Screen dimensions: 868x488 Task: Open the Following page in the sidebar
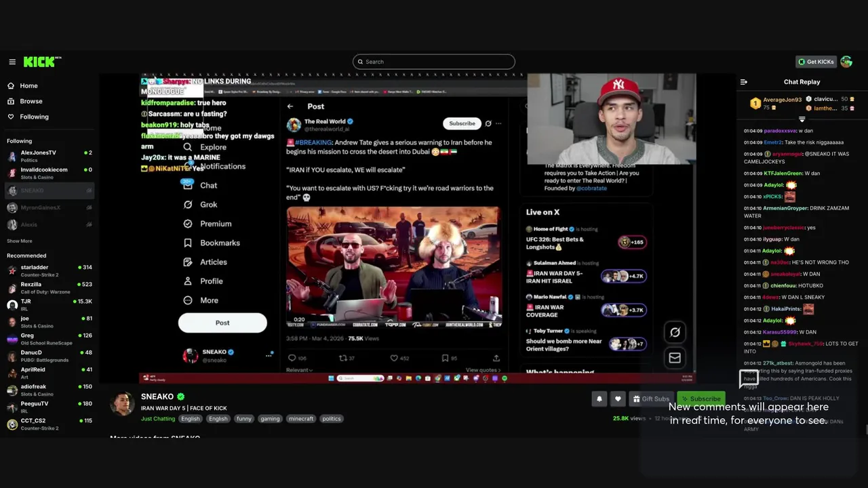[x=34, y=117]
